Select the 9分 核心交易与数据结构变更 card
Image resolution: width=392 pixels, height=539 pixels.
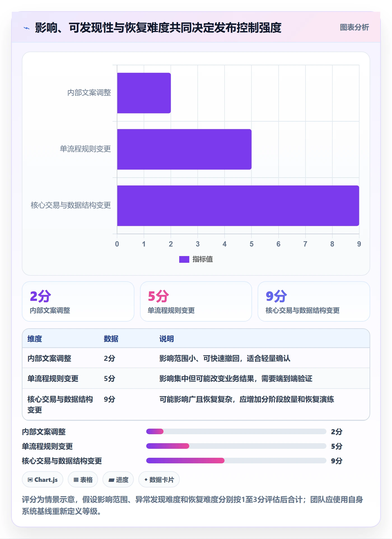coord(314,301)
